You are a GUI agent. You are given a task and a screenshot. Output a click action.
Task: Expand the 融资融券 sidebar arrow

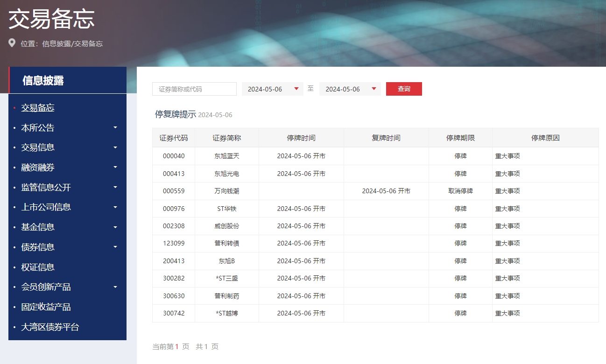point(115,167)
